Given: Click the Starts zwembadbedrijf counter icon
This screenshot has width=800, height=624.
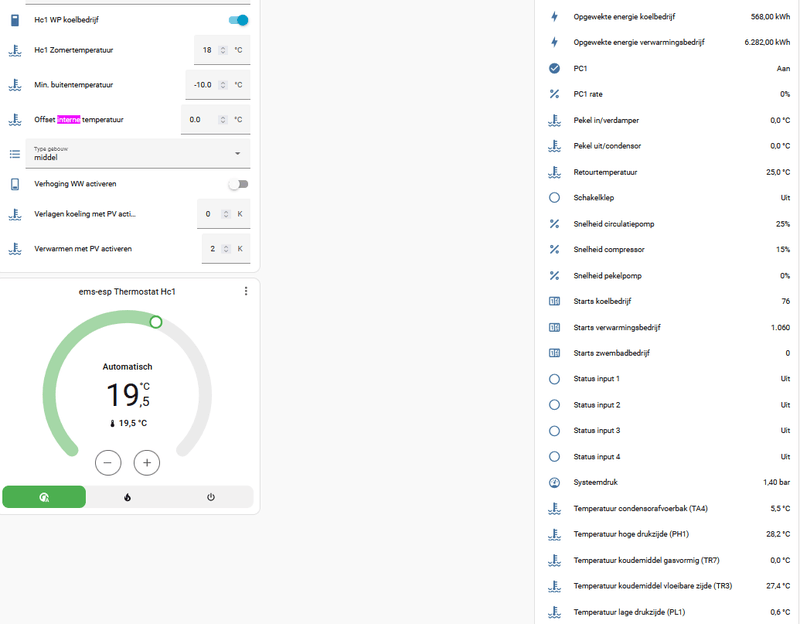Looking at the screenshot, I should pos(554,353).
